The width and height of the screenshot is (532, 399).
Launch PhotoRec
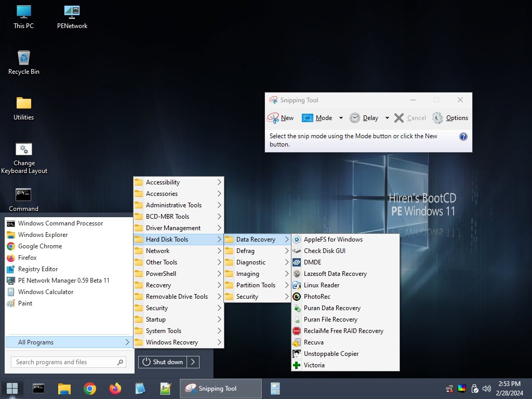coord(345,297)
